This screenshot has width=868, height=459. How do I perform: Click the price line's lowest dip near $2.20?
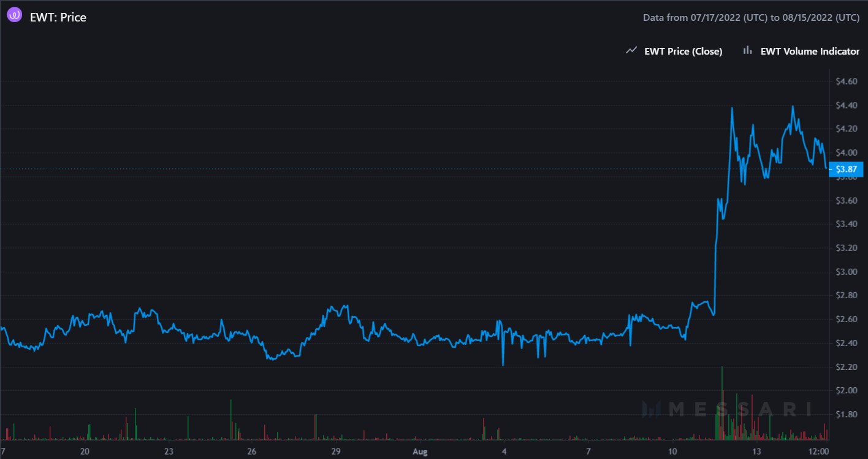(x=503, y=364)
